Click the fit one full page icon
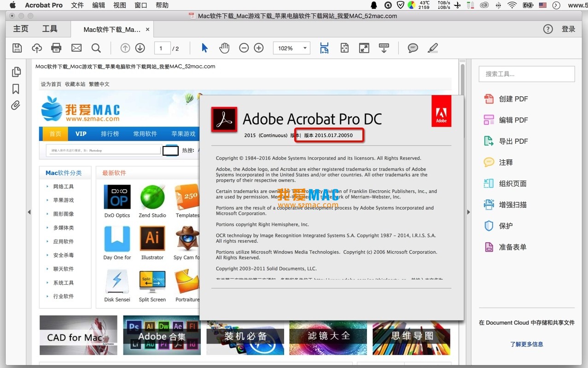 (344, 48)
